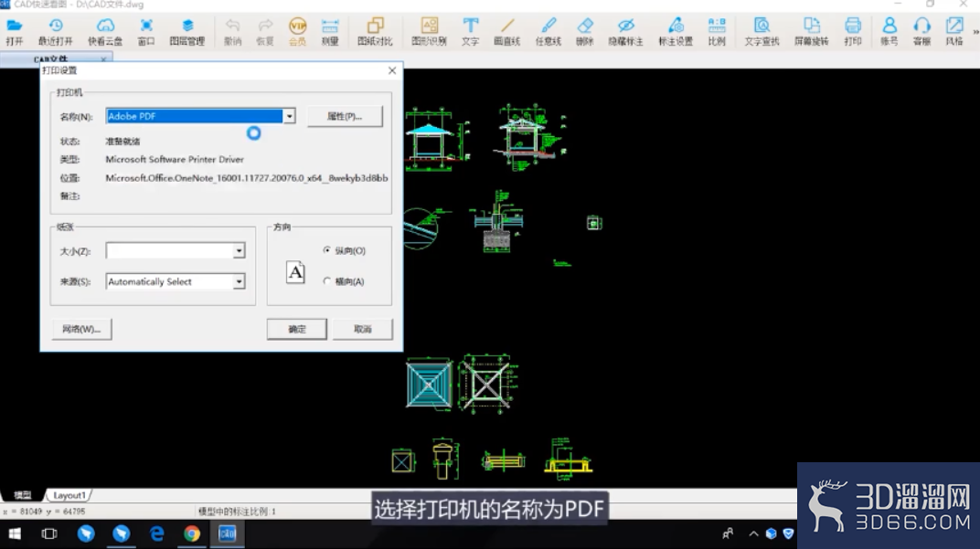980x549 pixels.
Task: Switch to the Layout1 tab
Action: pos(69,495)
